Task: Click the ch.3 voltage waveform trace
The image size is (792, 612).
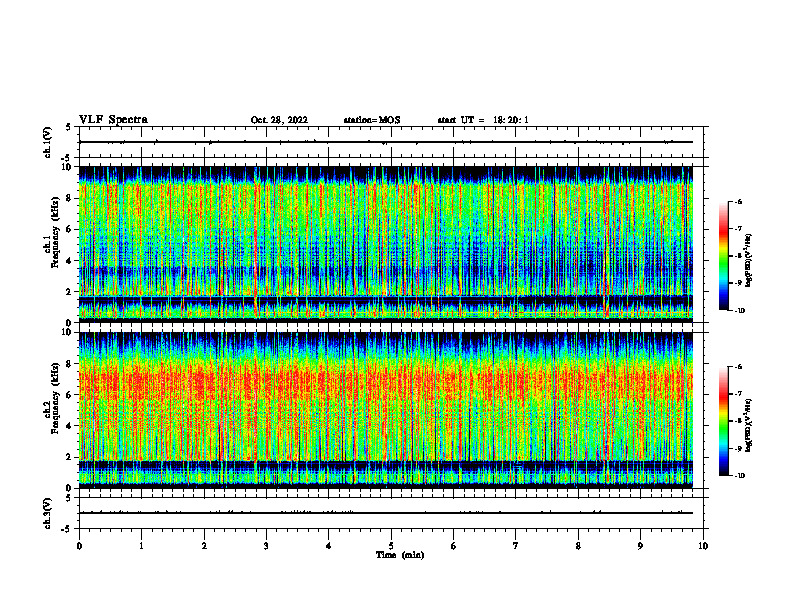Action: (x=385, y=513)
